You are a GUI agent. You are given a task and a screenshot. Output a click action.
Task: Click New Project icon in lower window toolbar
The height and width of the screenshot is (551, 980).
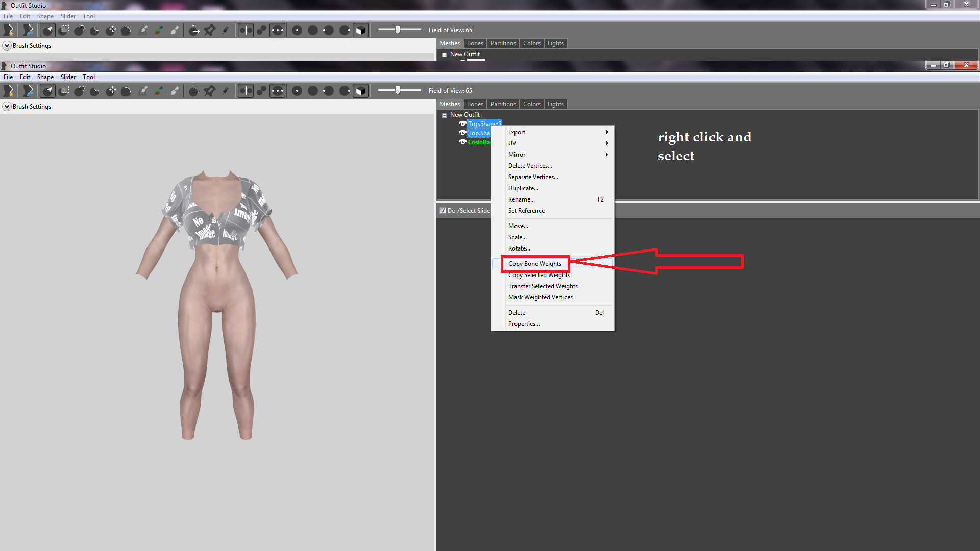tap(9, 91)
